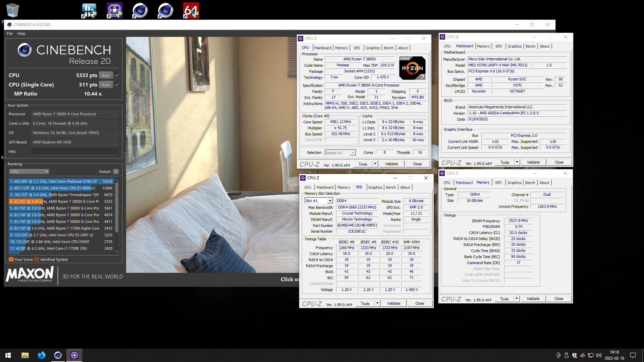
Task: Switch to CPU-Z in the taskbar
Action: pyautogui.click(x=74, y=355)
